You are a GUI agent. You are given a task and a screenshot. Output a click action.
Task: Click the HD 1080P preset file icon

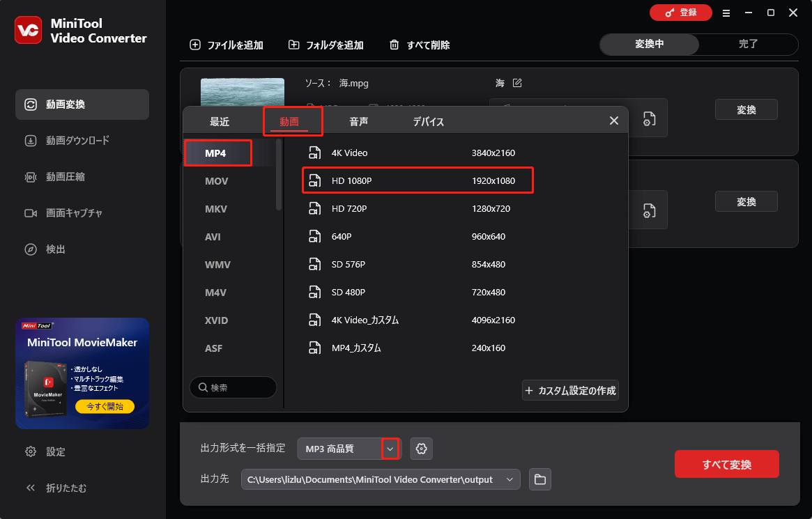coord(315,180)
